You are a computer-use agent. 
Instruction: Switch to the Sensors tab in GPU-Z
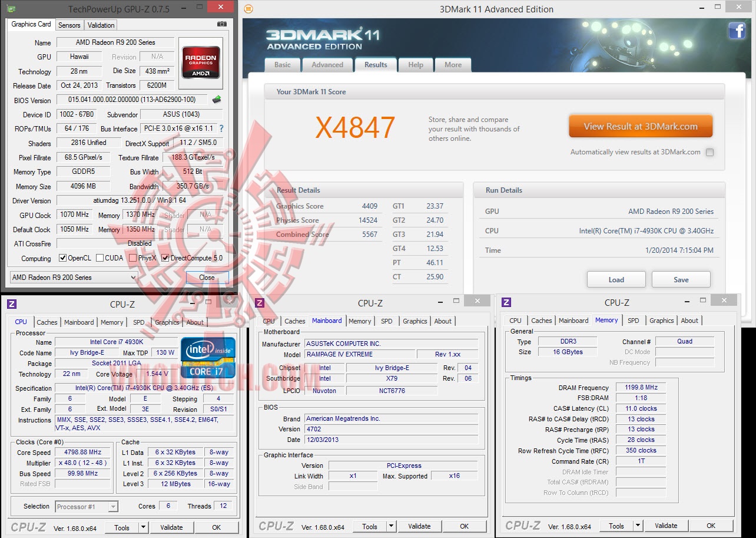[69, 25]
